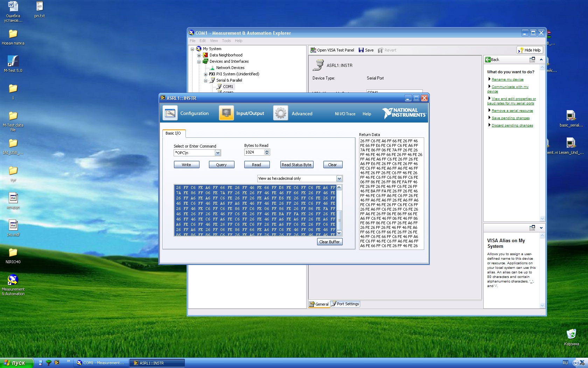
Task: Click the Save floppy disk icon
Action: click(x=361, y=50)
